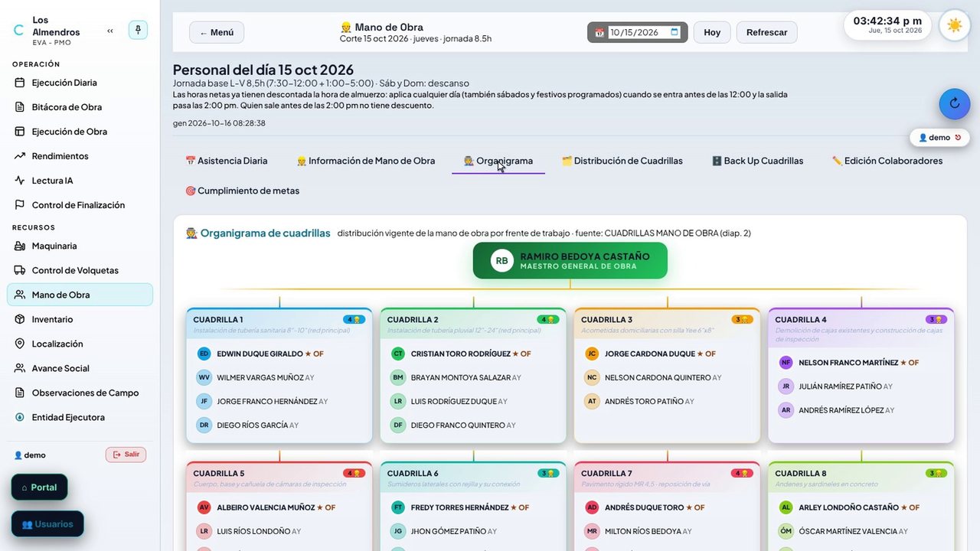The image size is (980, 551).
Task: Click the Menú back button
Action: tap(217, 32)
